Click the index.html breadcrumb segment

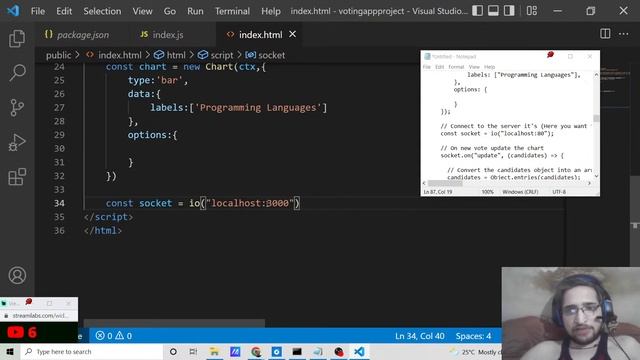[114, 55]
